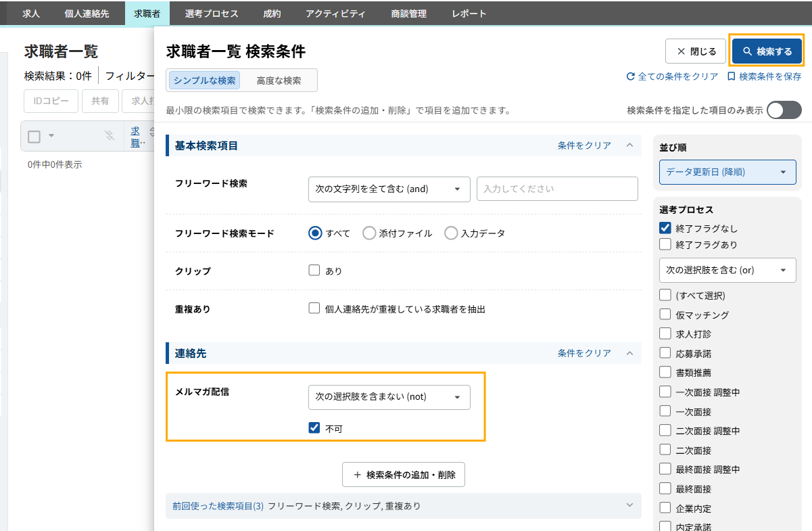
Task: Click the unlink icon in table header
Action: point(110,136)
